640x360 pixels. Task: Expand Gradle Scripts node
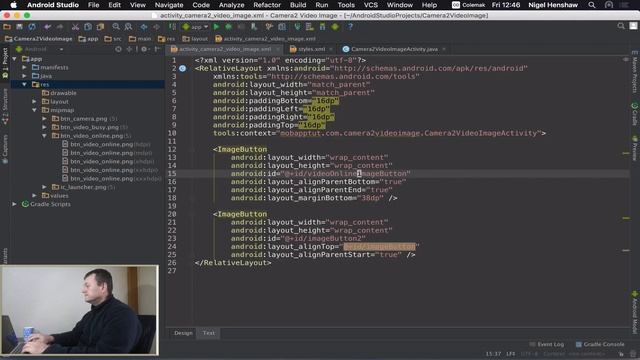coord(15,204)
